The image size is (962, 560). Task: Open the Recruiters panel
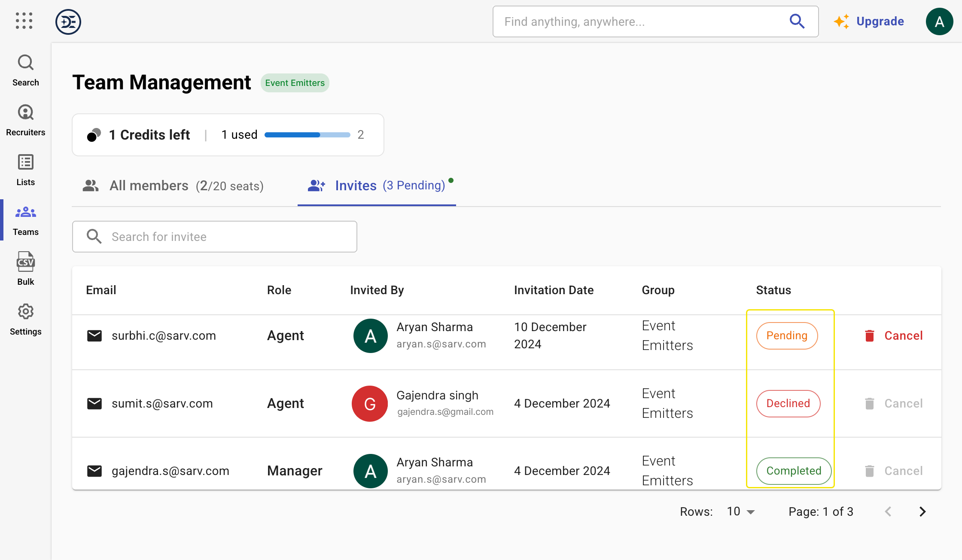pos(24,120)
